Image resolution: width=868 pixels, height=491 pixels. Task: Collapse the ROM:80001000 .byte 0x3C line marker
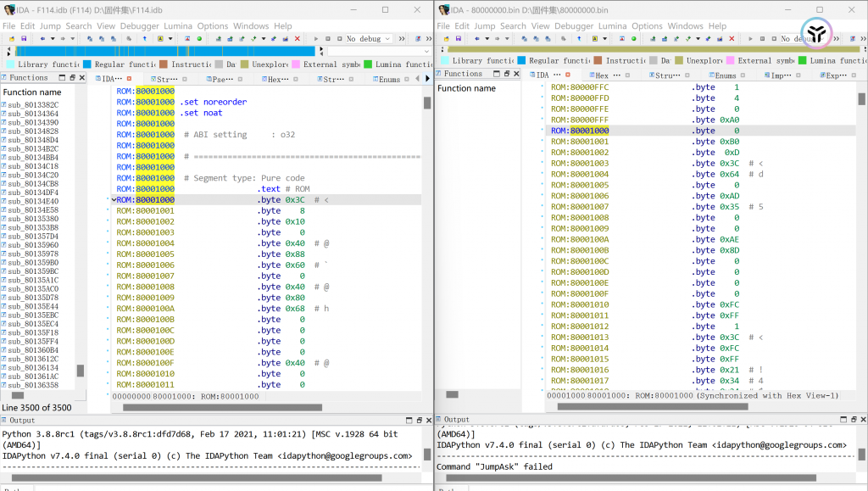tap(114, 200)
